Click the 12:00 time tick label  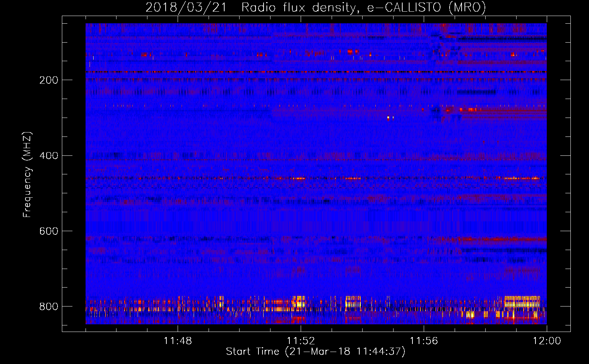pyautogui.click(x=547, y=341)
